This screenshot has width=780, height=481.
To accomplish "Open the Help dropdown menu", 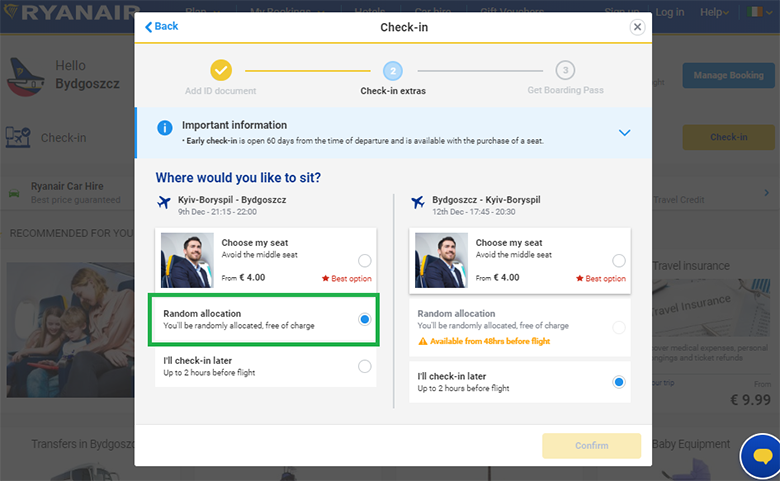I will 715,12.
